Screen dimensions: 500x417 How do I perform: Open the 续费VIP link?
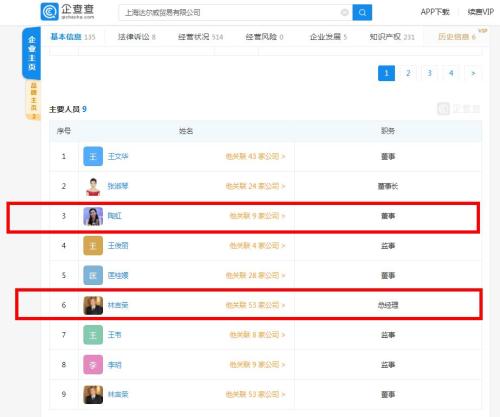pyautogui.click(x=480, y=12)
